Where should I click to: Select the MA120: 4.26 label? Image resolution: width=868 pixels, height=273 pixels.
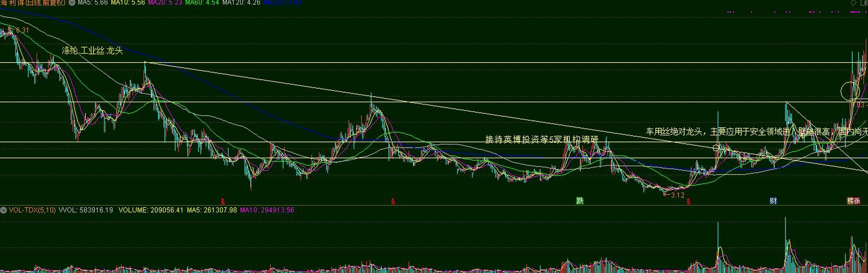tap(242, 3)
